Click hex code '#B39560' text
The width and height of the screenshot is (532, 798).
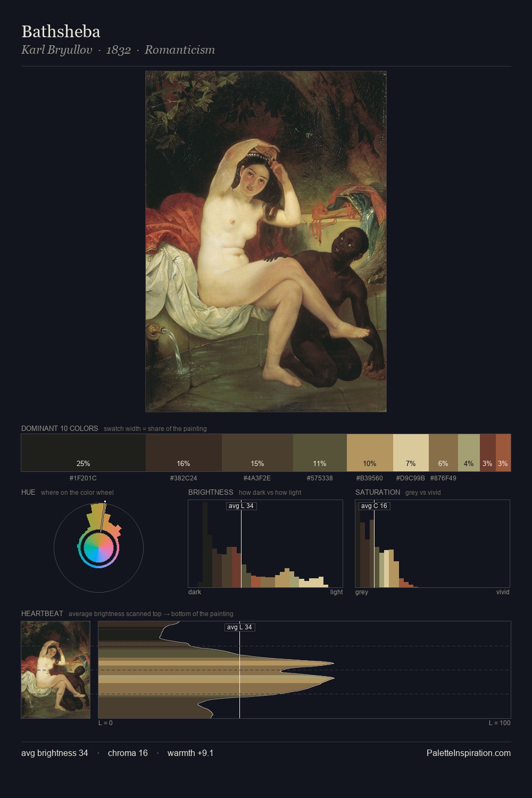[x=370, y=478]
